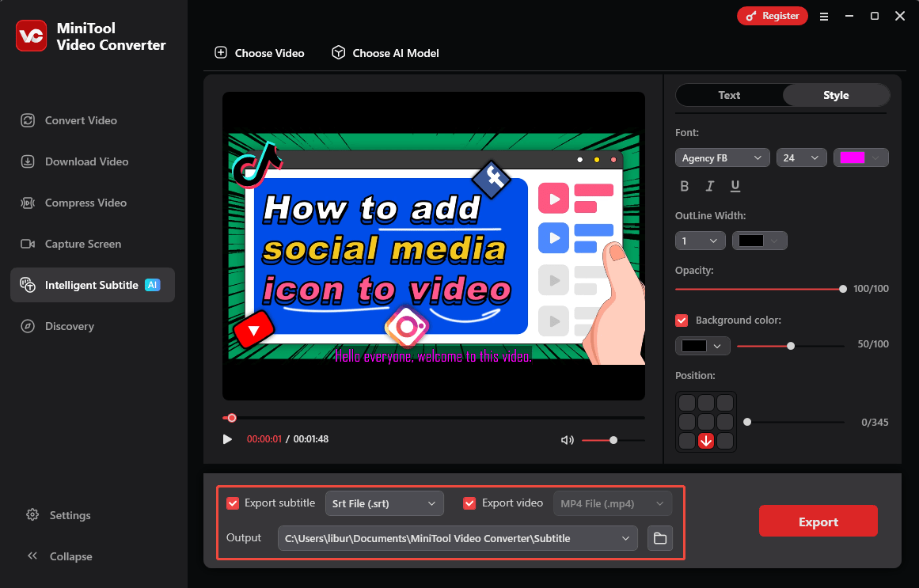Mute the preview with speaker icon
Screen dimensions: 919x588
pyautogui.click(x=567, y=440)
